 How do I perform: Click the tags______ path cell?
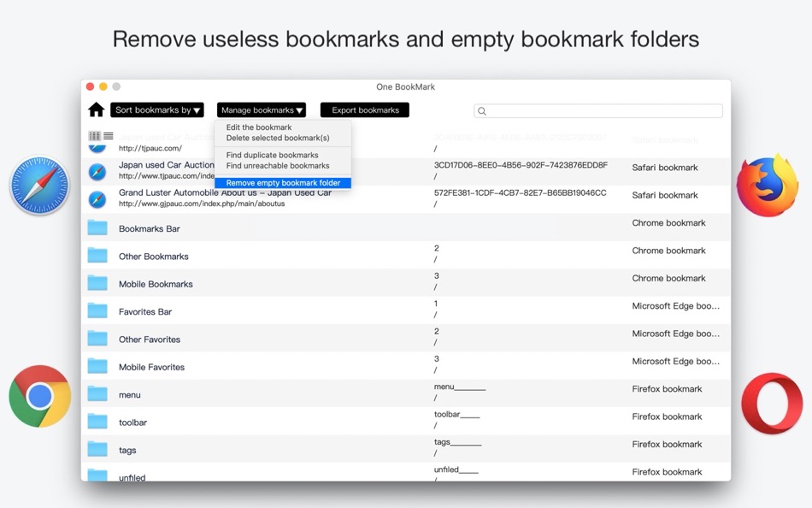pyautogui.click(x=458, y=442)
